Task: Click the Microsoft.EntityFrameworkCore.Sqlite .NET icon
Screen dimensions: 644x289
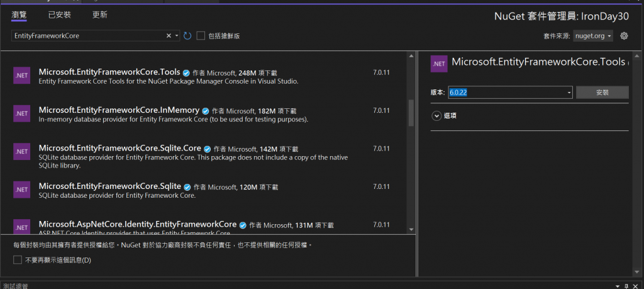Action: coord(22,190)
